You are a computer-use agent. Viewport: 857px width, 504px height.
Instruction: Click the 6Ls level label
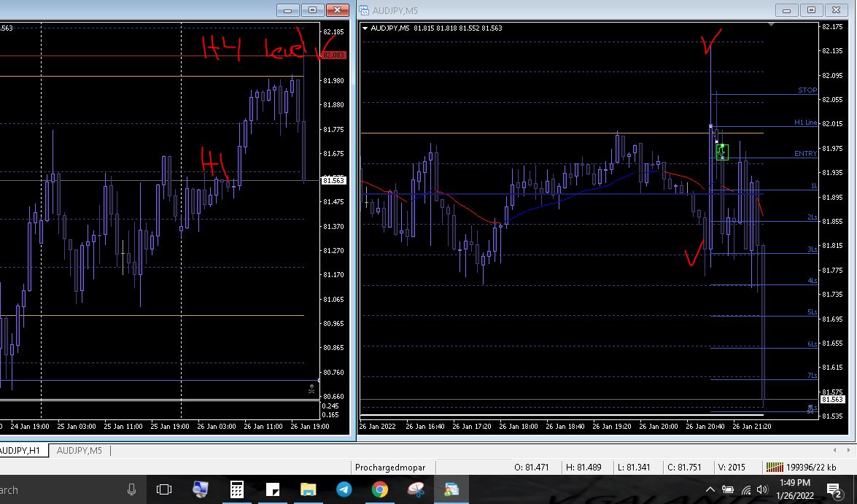pos(813,344)
